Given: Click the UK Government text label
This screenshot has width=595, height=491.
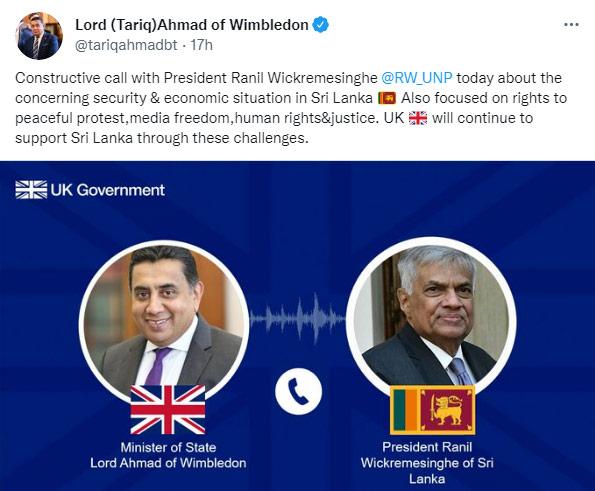Looking at the screenshot, I should [x=108, y=190].
